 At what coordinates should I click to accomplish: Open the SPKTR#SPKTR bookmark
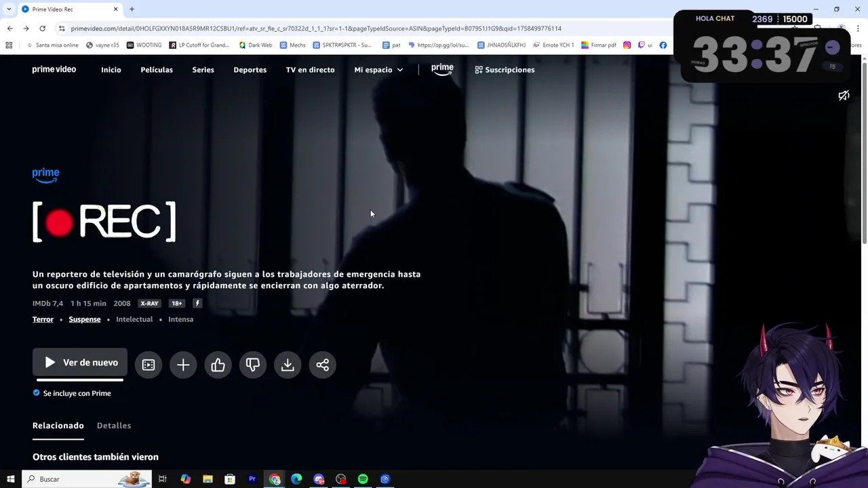pyautogui.click(x=342, y=45)
